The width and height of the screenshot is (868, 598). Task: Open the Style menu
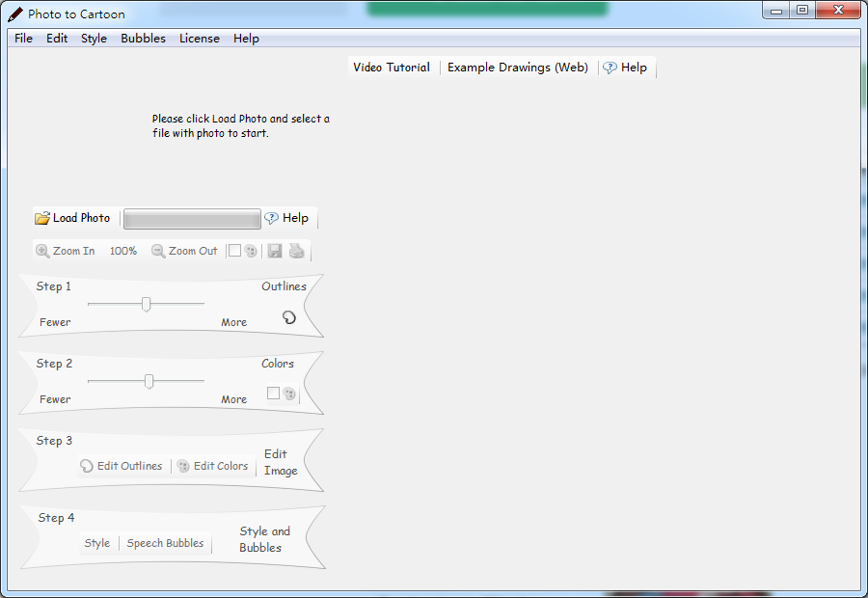95,39
